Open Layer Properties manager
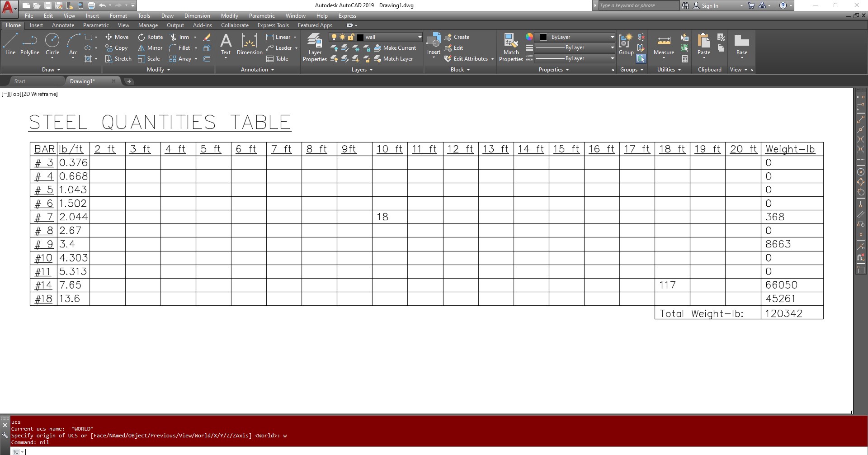868x455 pixels. (x=315, y=47)
